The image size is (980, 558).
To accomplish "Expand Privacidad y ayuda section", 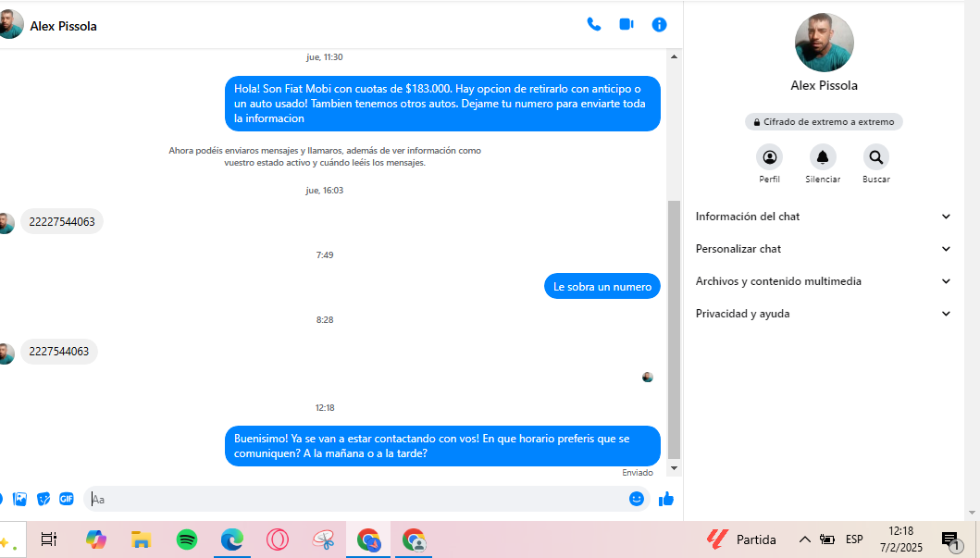I will point(823,314).
